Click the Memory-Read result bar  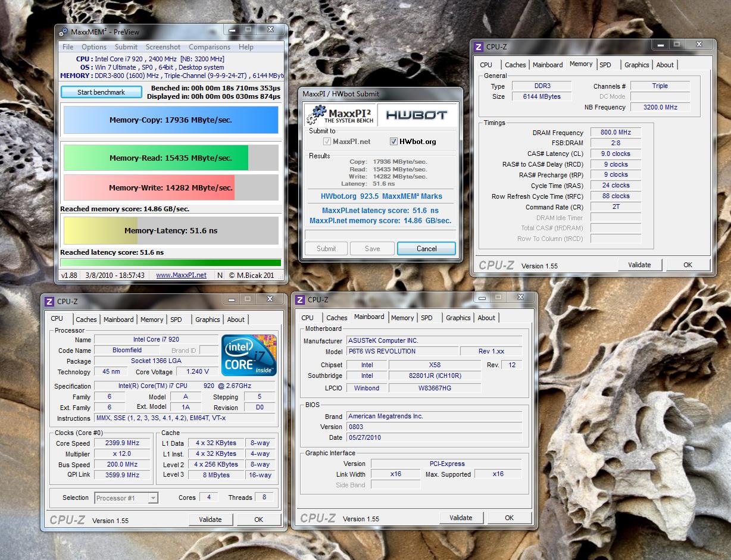pyautogui.click(x=171, y=158)
